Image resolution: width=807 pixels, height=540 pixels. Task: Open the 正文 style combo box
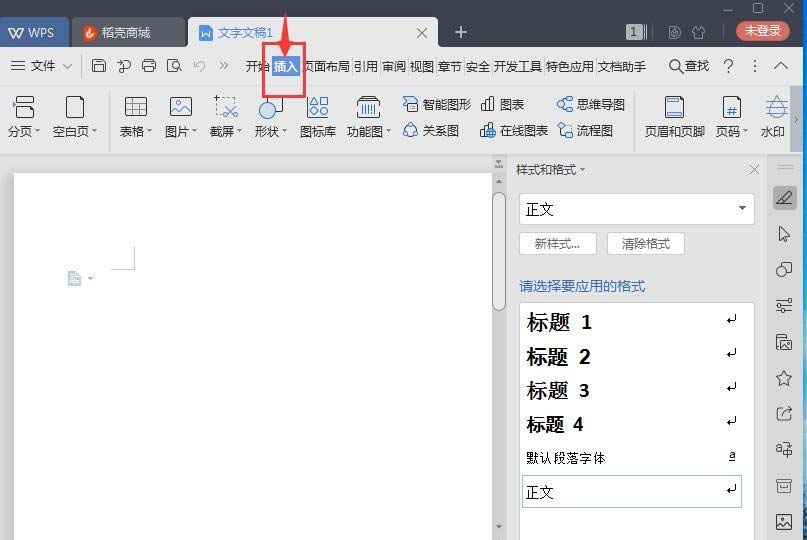637,209
